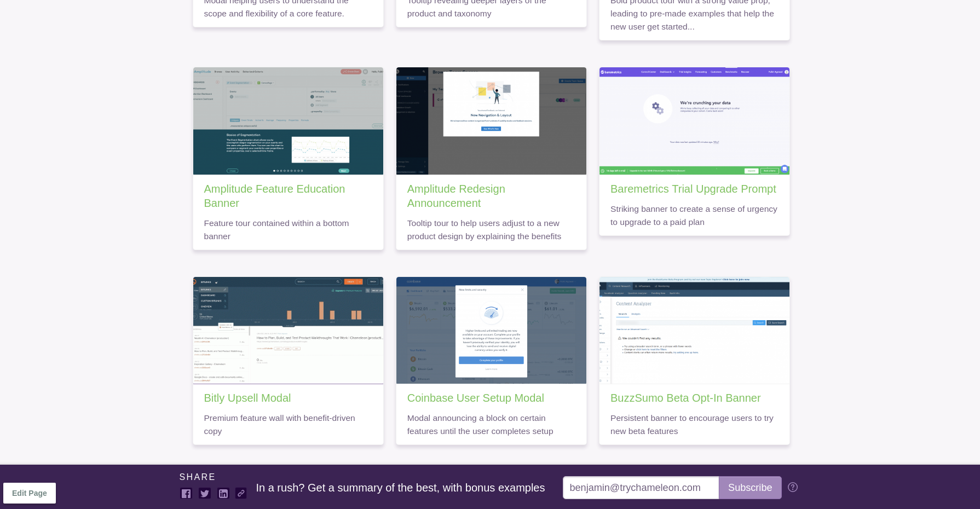
Task: Click 'Feature tour contained within a bottom banner' text
Action: [276, 230]
